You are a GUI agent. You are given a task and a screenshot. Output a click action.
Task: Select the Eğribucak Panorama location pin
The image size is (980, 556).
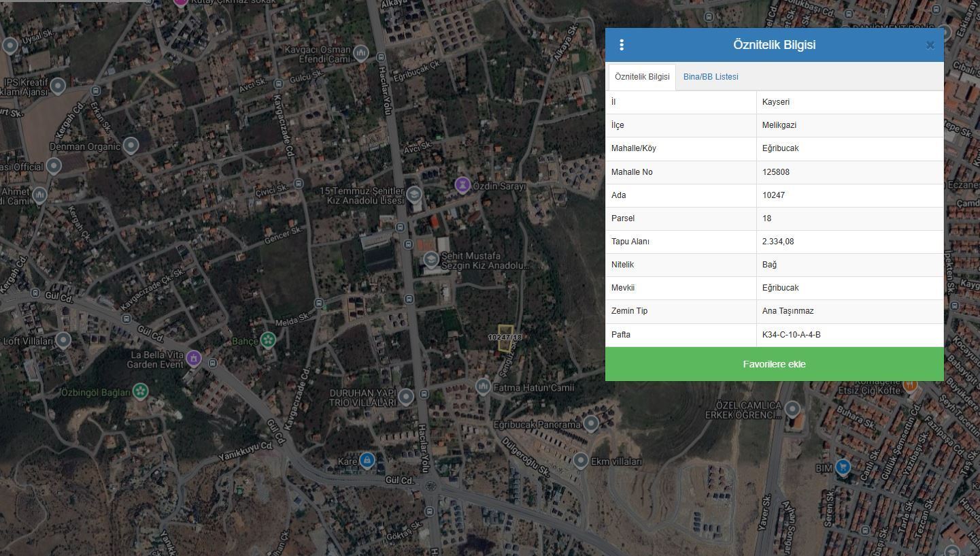pos(590,423)
